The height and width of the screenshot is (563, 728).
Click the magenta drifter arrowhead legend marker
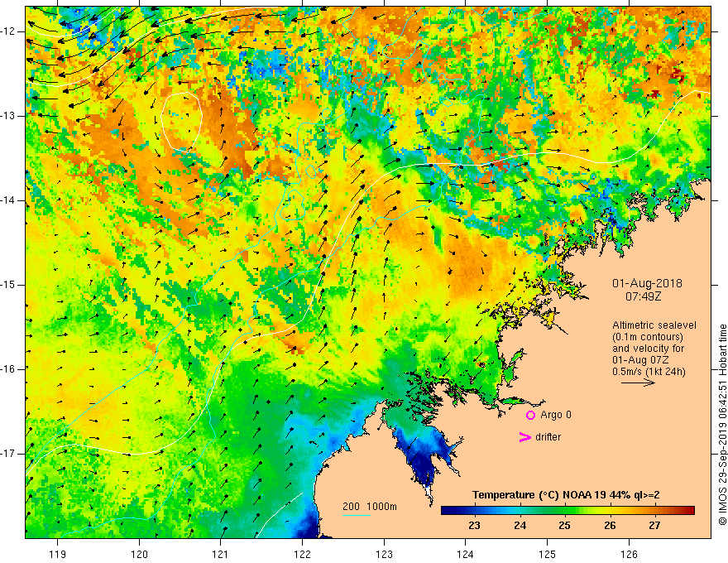pos(524,437)
